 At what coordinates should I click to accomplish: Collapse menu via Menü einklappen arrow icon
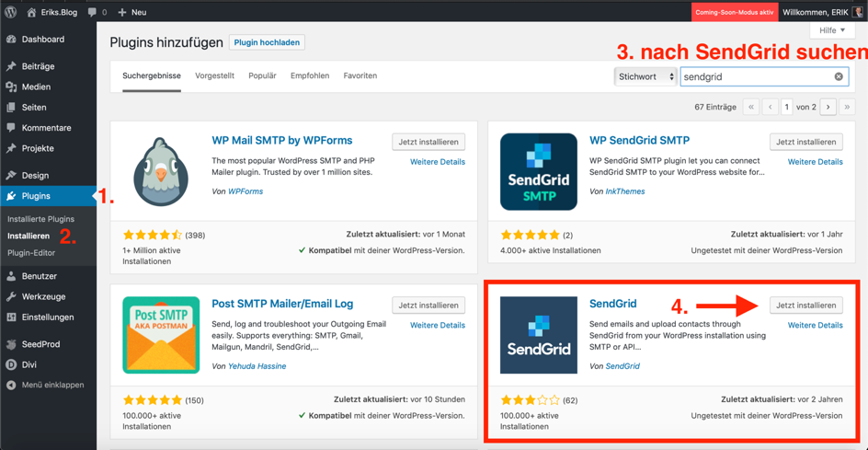click(x=10, y=385)
